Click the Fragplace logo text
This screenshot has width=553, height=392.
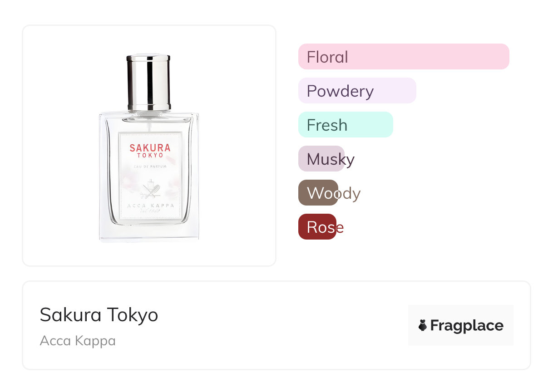point(467,325)
